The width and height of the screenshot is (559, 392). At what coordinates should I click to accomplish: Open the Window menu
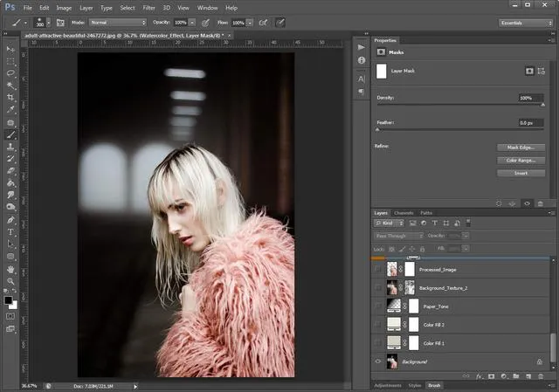(x=207, y=8)
